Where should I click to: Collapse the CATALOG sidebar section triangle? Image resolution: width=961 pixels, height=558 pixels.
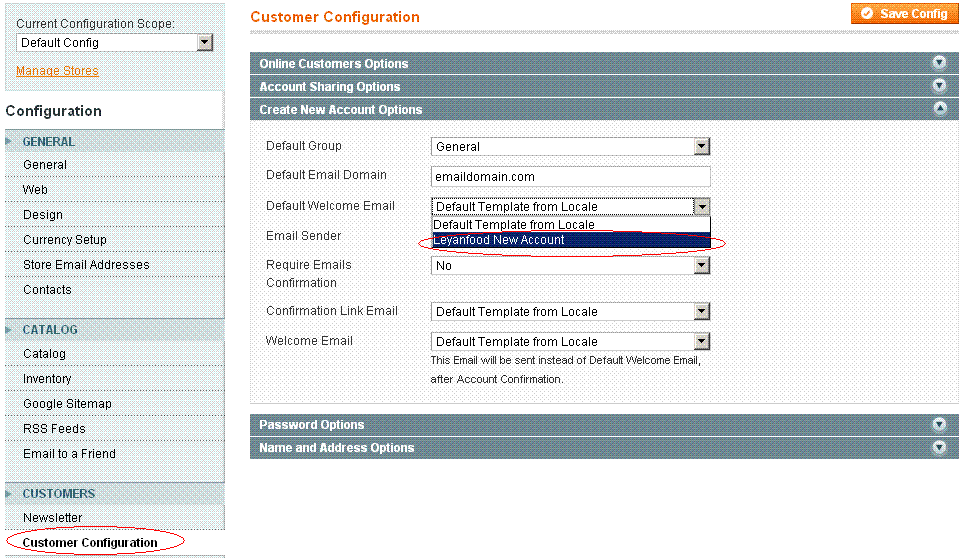coord(9,330)
